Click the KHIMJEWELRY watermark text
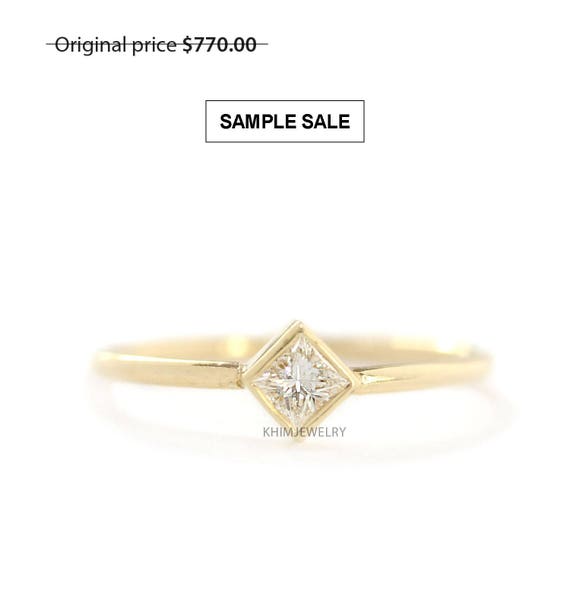Screen dimensions: 570x604 [x=304, y=432]
